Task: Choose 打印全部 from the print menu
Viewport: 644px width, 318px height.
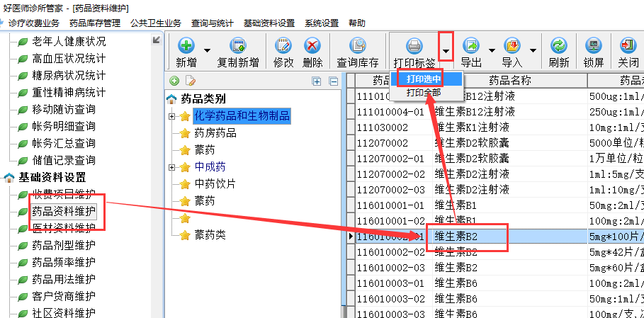Action: (x=424, y=93)
